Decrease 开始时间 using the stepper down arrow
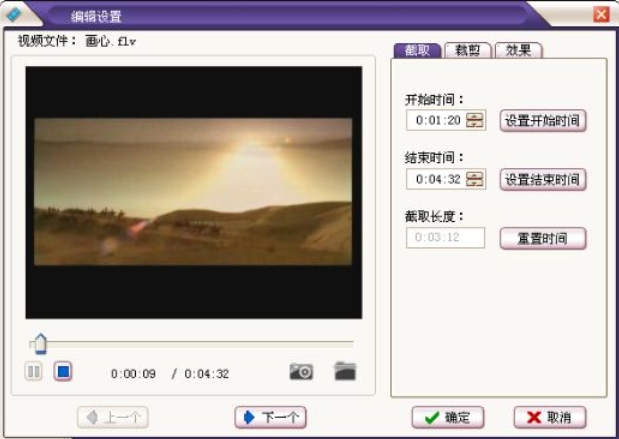This screenshot has width=619, height=439. click(475, 124)
